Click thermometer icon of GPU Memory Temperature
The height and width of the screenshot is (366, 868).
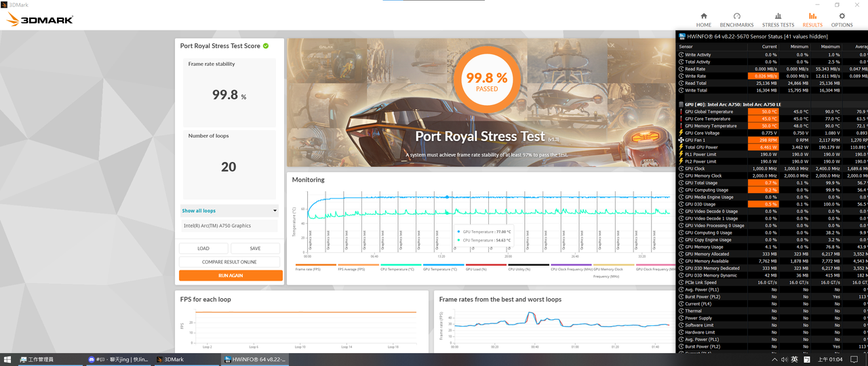681,126
